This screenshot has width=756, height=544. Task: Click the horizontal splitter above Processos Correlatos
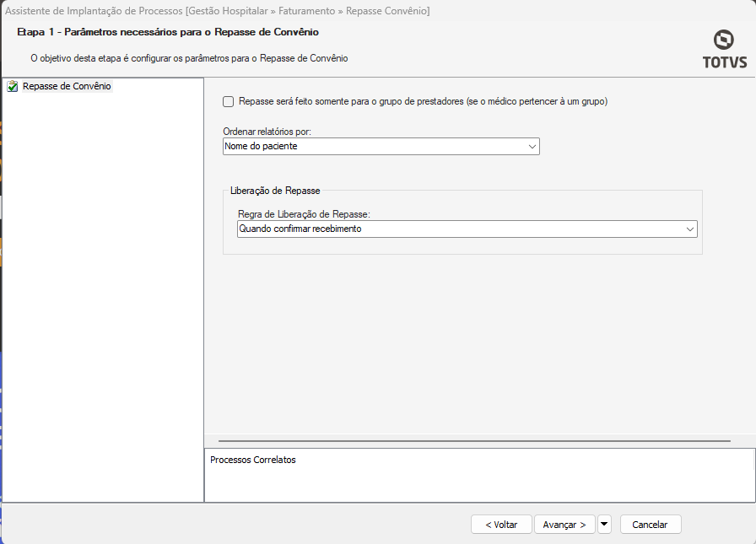point(474,440)
